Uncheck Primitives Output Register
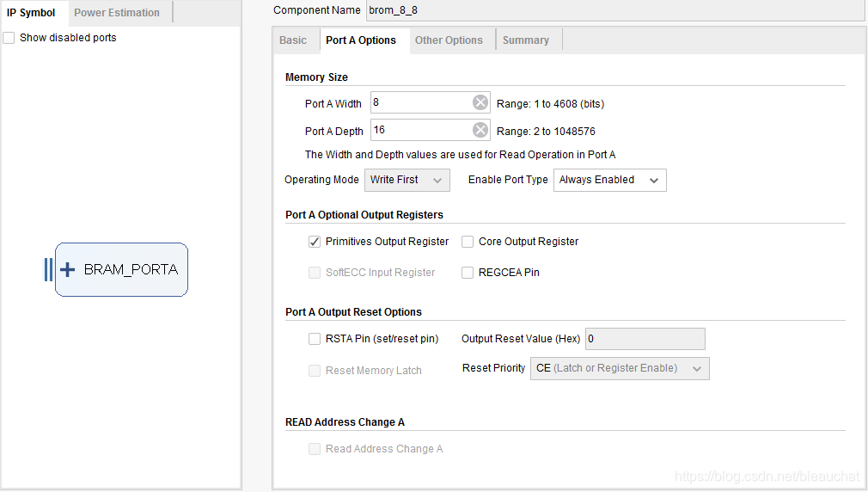Screen dimensions: 868x492 (x=315, y=242)
